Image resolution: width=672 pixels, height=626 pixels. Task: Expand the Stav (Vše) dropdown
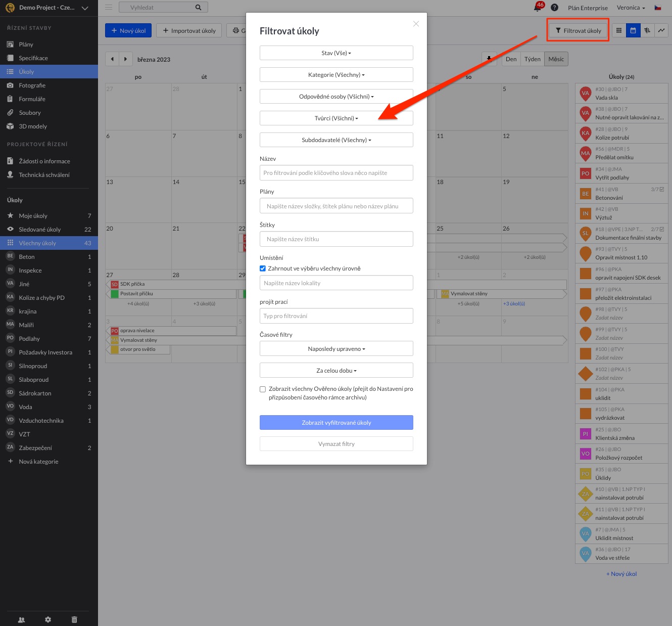[x=336, y=53]
